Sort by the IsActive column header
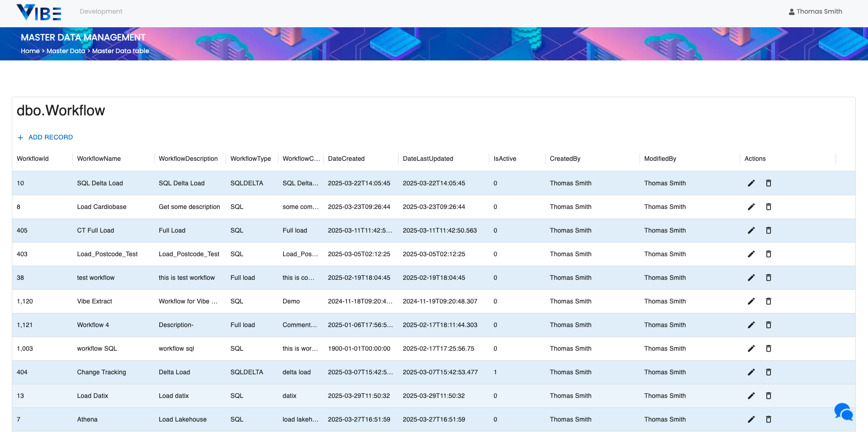Image resolution: width=868 pixels, height=432 pixels. [505, 159]
